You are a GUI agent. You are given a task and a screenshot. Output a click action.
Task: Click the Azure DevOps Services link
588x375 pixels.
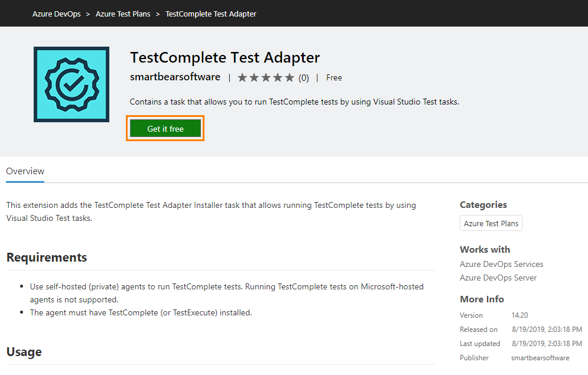[x=501, y=264]
